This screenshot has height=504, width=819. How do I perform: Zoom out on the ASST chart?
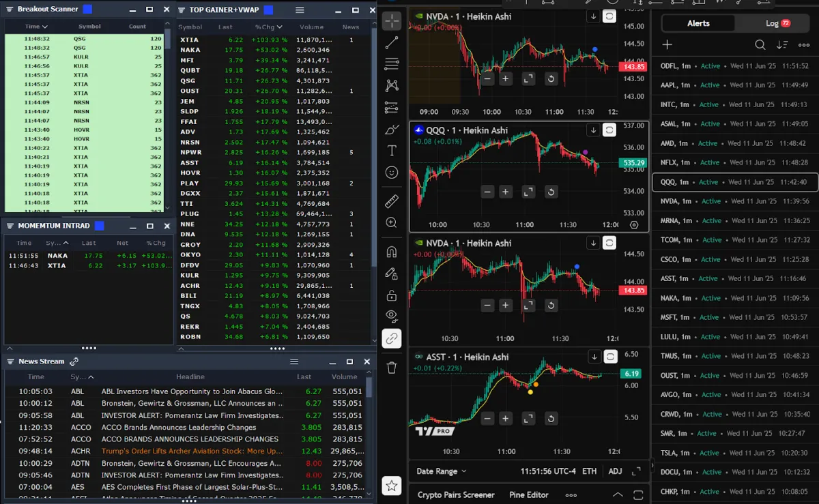click(x=487, y=419)
